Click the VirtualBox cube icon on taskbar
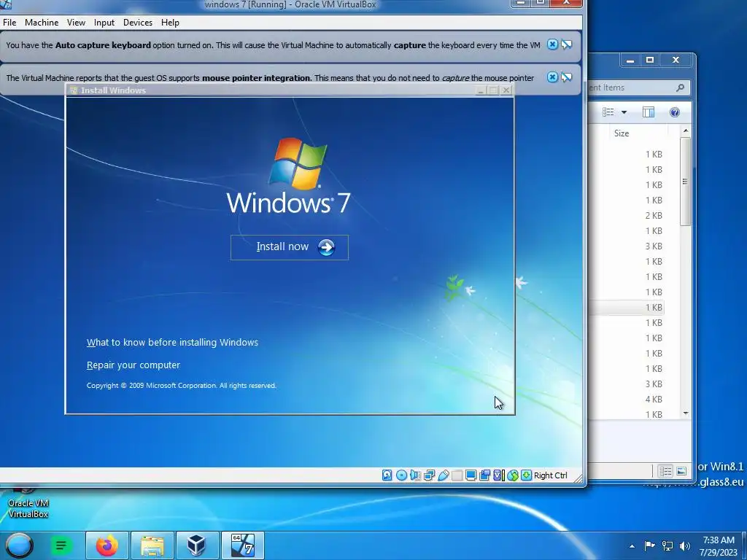The width and height of the screenshot is (747, 560). (197, 545)
